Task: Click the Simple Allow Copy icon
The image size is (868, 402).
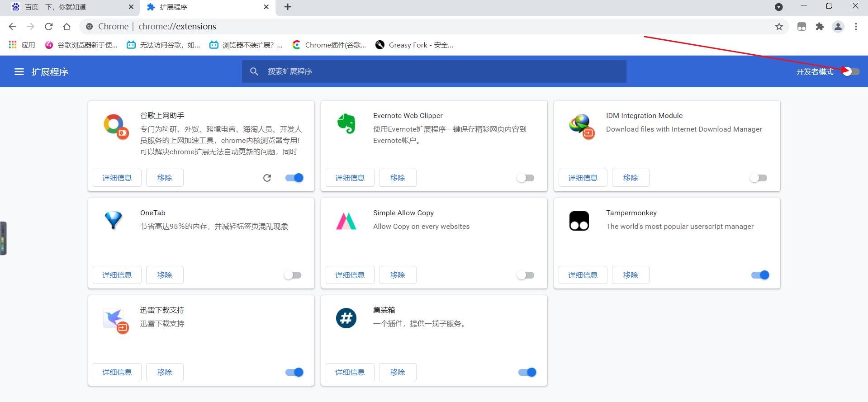Action: 346,221
